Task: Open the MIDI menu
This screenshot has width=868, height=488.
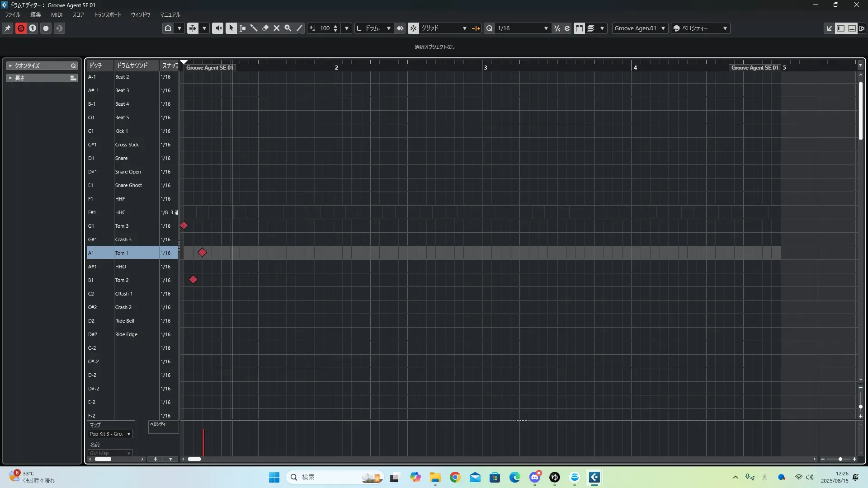Action: click(x=57, y=14)
